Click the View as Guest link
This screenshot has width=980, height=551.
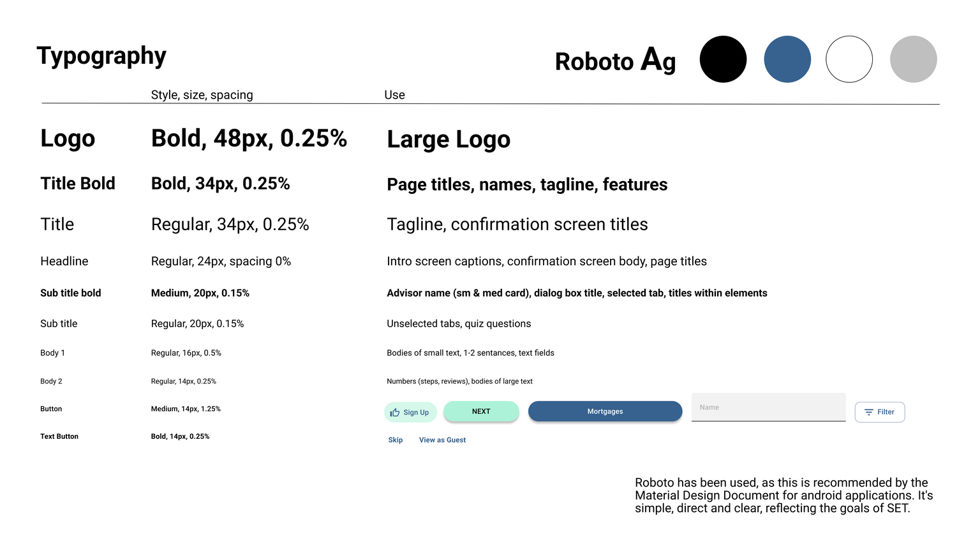coord(442,440)
